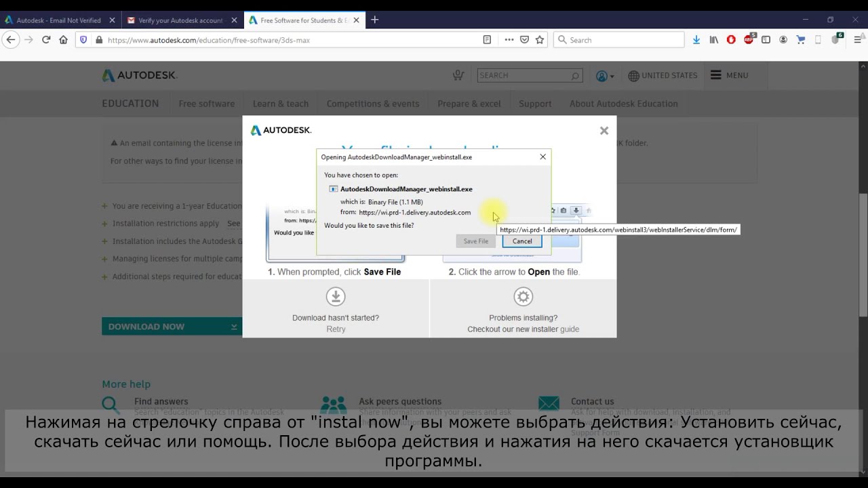Click the Find answers heading
The width and height of the screenshot is (868, 488).
(x=161, y=401)
